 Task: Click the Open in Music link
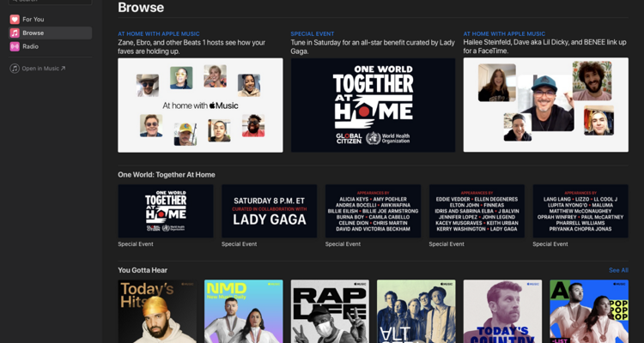(x=44, y=69)
